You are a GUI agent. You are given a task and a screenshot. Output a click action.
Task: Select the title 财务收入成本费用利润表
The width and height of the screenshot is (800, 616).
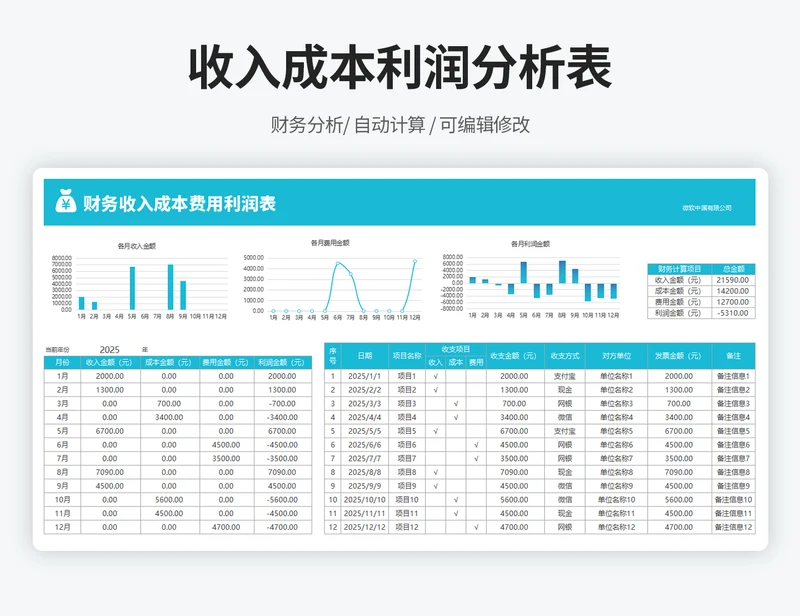180,204
